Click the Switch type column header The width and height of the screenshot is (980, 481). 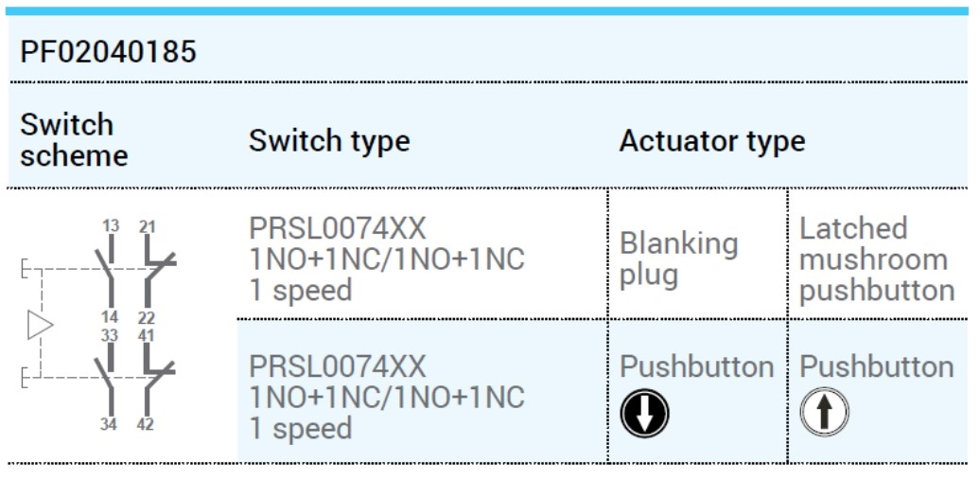[329, 141]
